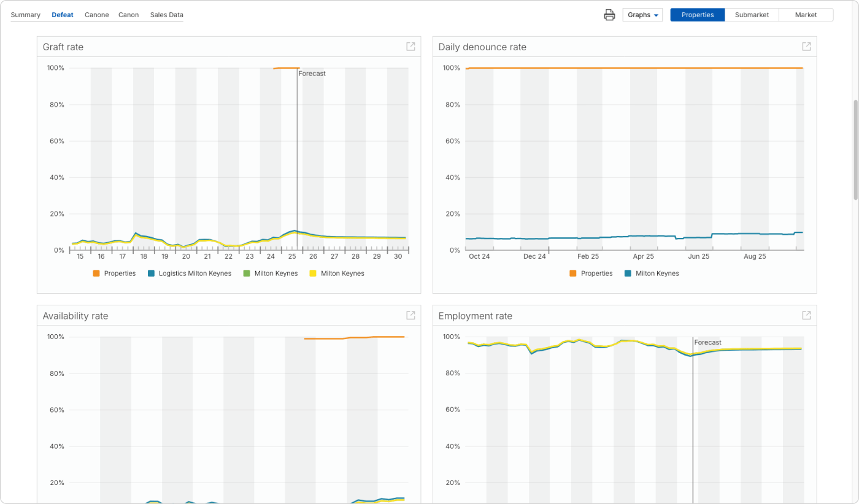The width and height of the screenshot is (859, 504).
Task: Switch to the Submarket view
Action: pos(752,15)
